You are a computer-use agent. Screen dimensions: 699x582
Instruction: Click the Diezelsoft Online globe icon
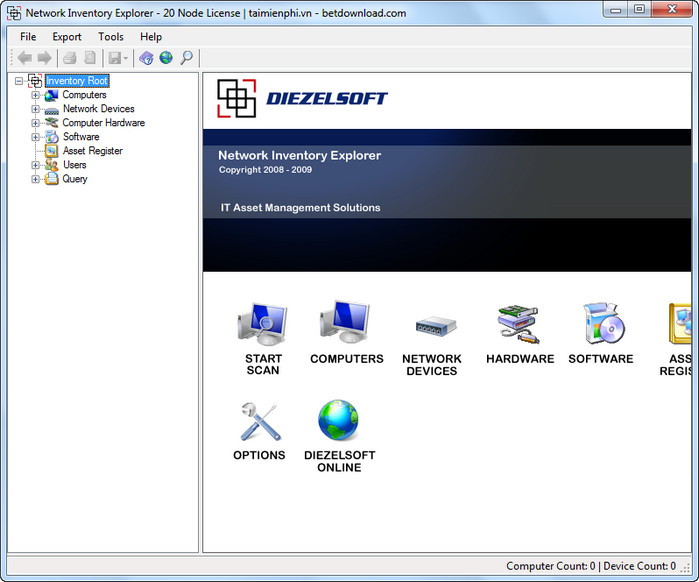point(338,420)
